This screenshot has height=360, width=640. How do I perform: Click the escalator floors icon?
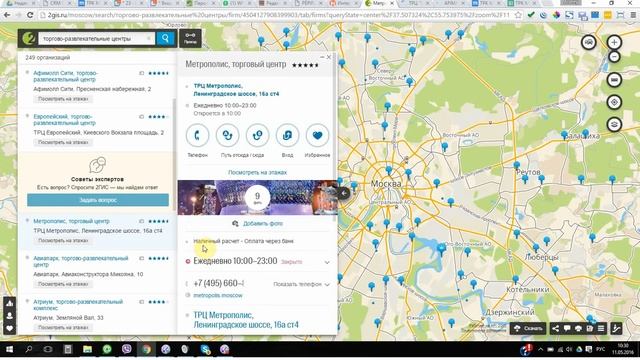coord(616,328)
